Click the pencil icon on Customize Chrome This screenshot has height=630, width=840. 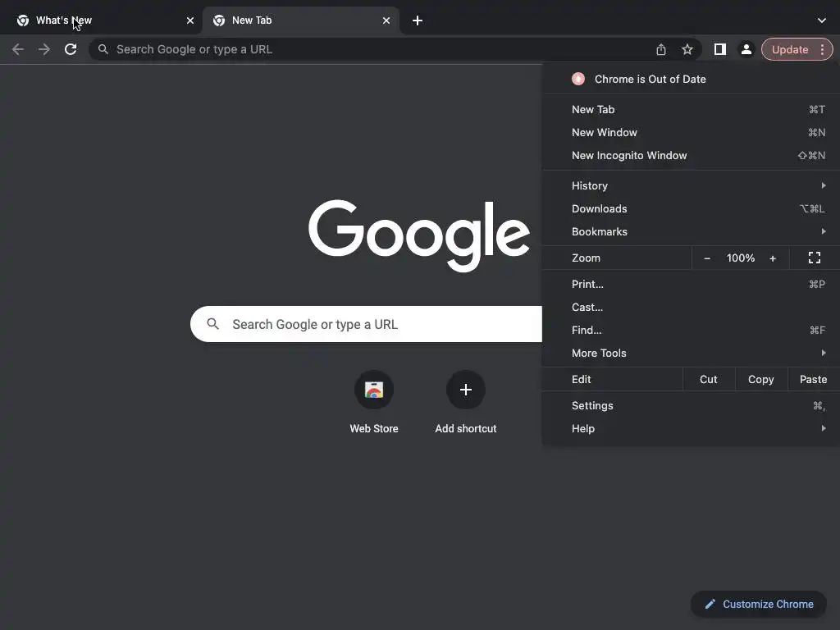click(x=710, y=605)
